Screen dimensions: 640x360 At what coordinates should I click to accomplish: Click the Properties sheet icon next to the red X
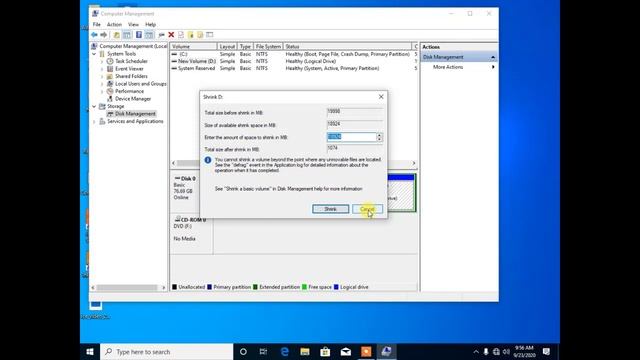pos(181,35)
